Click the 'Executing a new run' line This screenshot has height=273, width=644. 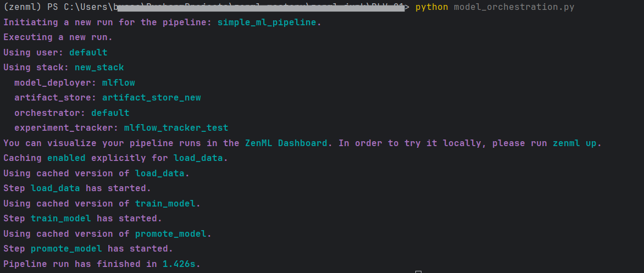coord(58,37)
